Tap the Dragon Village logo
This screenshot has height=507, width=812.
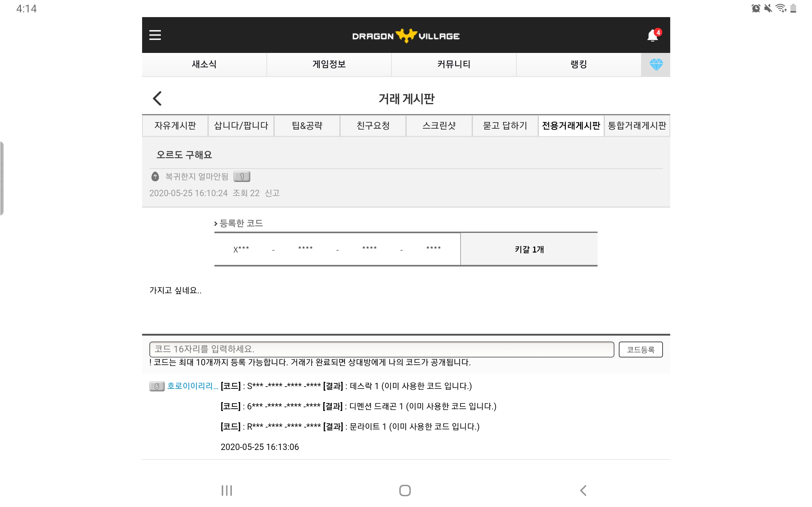[406, 36]
